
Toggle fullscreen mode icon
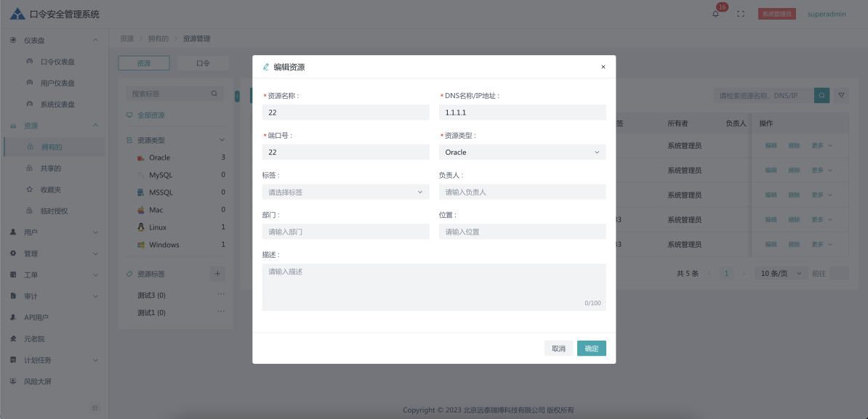pos(741,14)
